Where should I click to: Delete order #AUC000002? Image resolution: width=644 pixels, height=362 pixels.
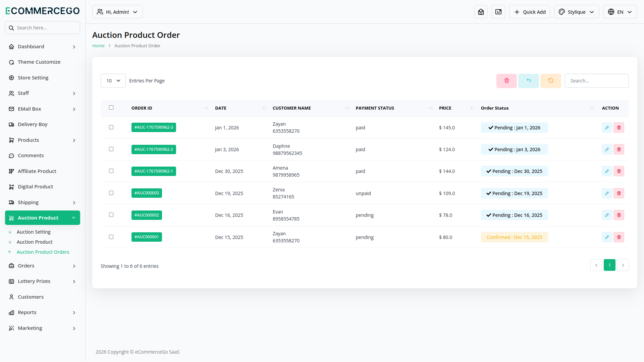pos(619,215)
